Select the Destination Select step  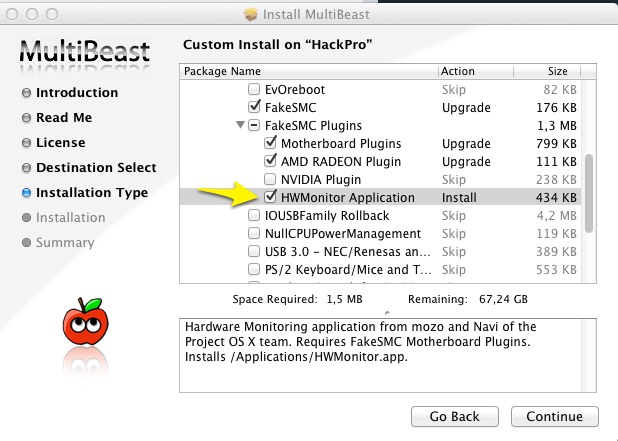tap(96, 168)
